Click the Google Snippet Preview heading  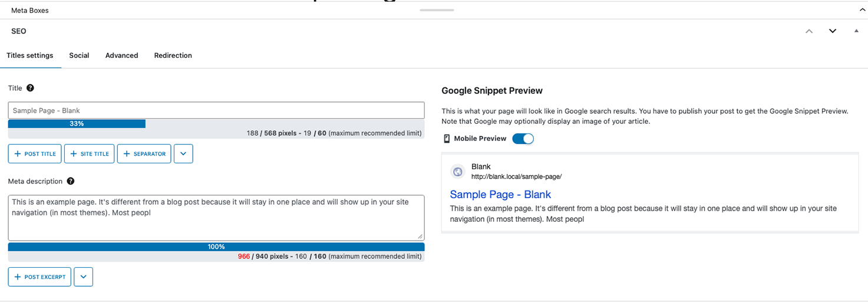492,91
